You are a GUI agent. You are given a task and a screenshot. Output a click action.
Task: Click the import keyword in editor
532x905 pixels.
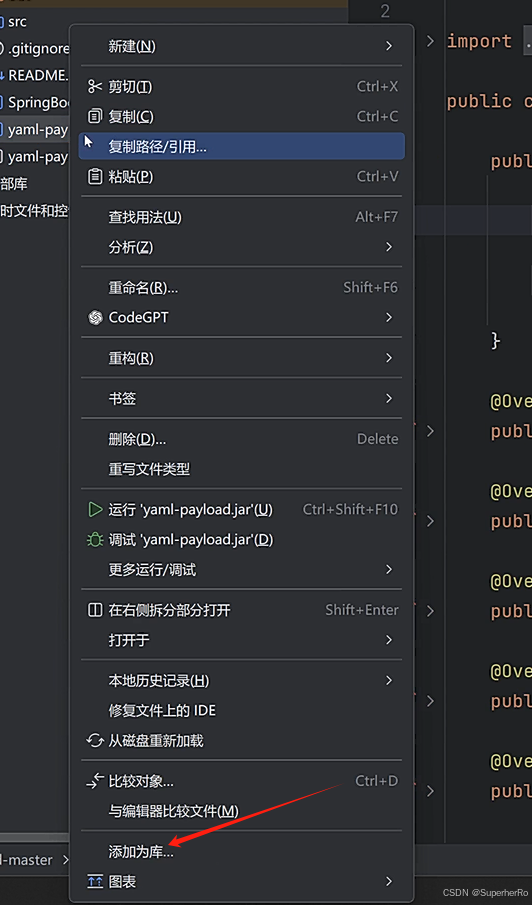(479, 42)
